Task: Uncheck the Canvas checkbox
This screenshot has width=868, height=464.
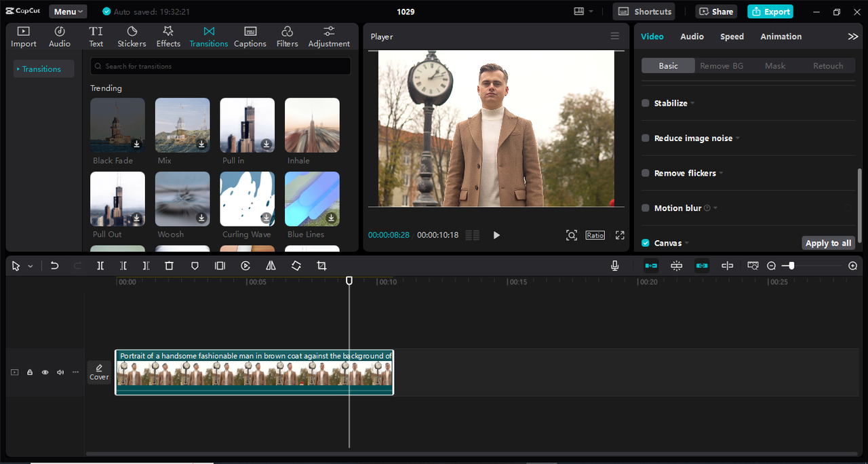Action: tap(646, 243)
